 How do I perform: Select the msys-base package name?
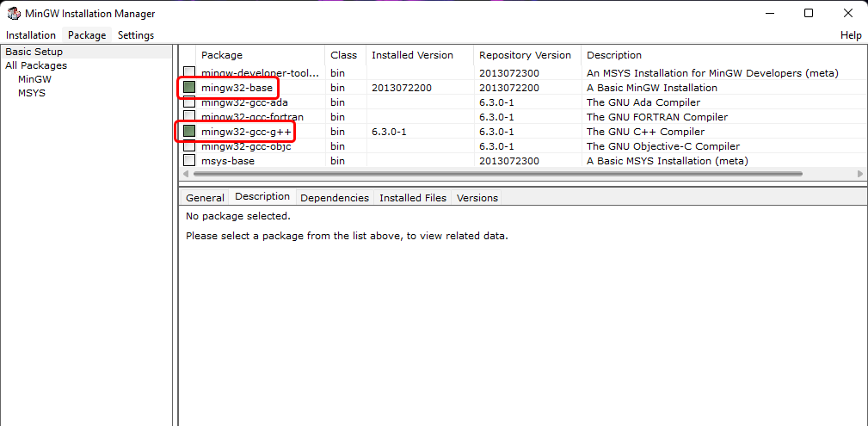227,161
